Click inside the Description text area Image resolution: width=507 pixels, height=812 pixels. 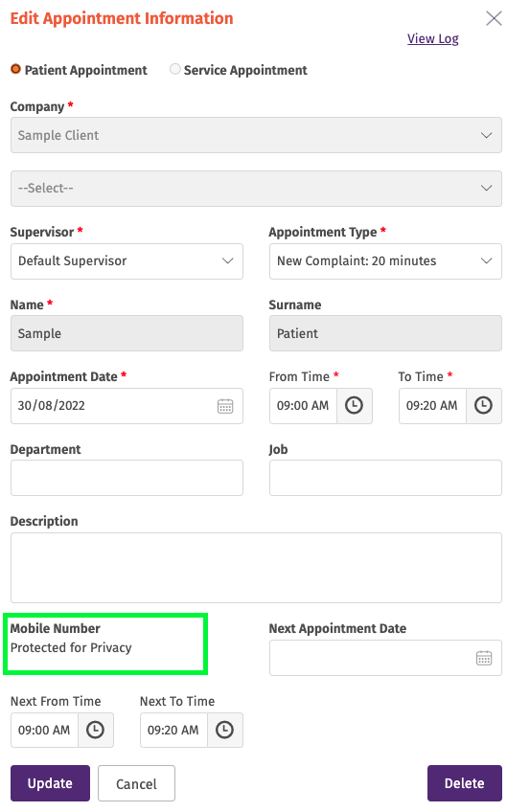click(256, 568)
